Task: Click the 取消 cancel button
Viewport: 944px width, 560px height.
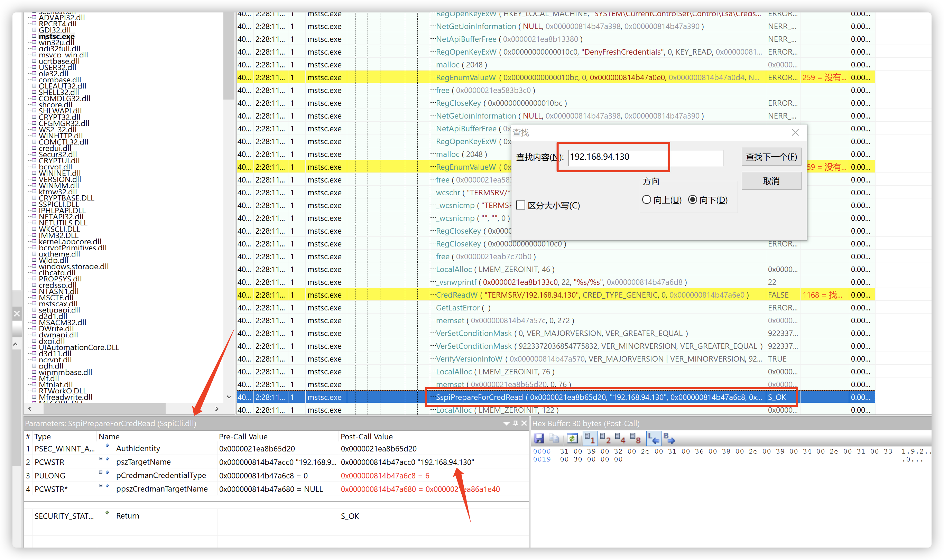Action: point(771,181)
